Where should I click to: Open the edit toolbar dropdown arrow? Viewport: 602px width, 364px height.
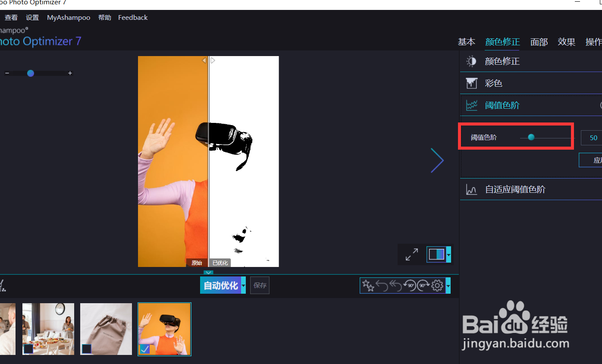coord(448,286)
